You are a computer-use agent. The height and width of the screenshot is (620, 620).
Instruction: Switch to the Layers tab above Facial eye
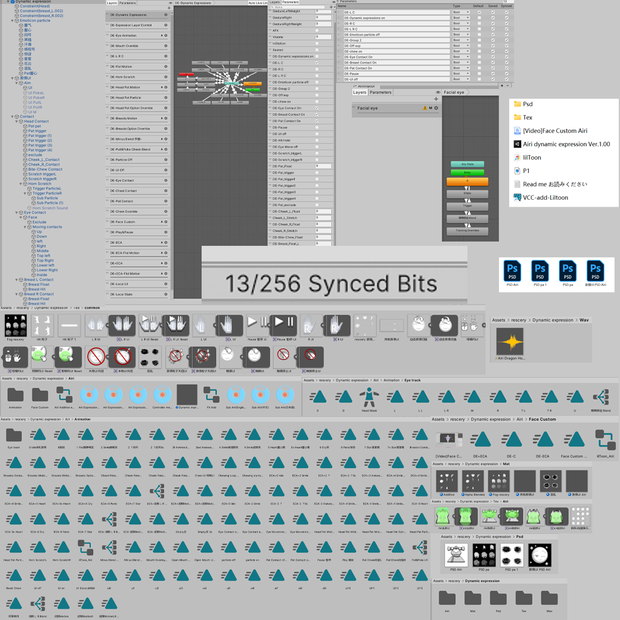(x=359, y=92)
